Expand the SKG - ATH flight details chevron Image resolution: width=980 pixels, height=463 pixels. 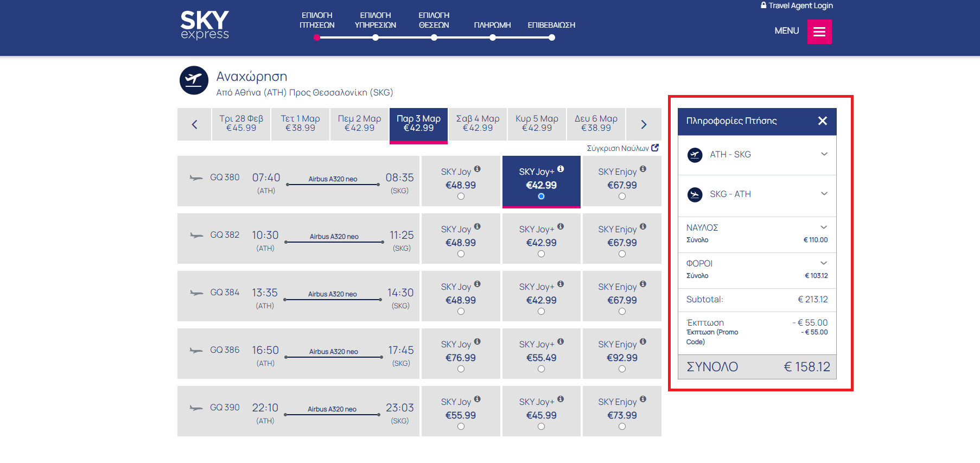tap(824, 194)
